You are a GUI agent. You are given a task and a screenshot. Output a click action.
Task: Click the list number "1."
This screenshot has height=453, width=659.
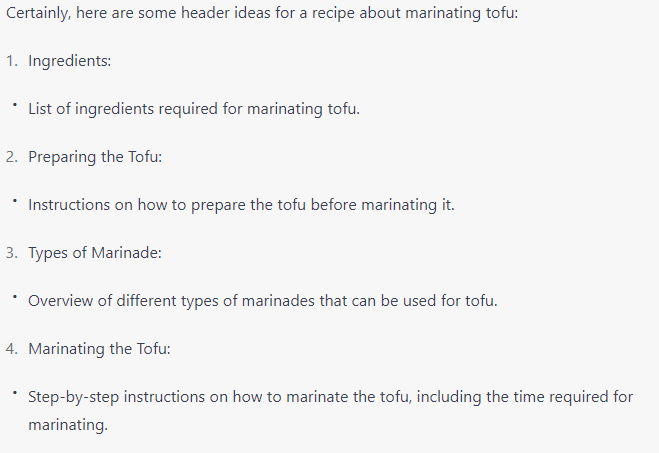point(12,61)
